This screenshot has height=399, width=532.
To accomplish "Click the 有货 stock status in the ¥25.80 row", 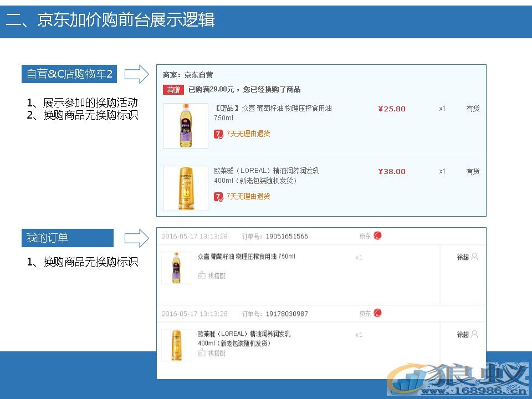I will pos(473,109).
